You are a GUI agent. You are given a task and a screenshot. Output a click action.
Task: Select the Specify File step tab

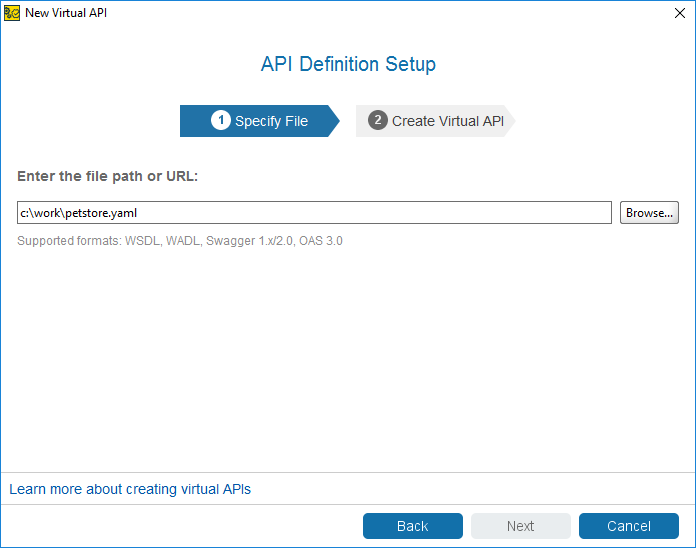(260, 121)
